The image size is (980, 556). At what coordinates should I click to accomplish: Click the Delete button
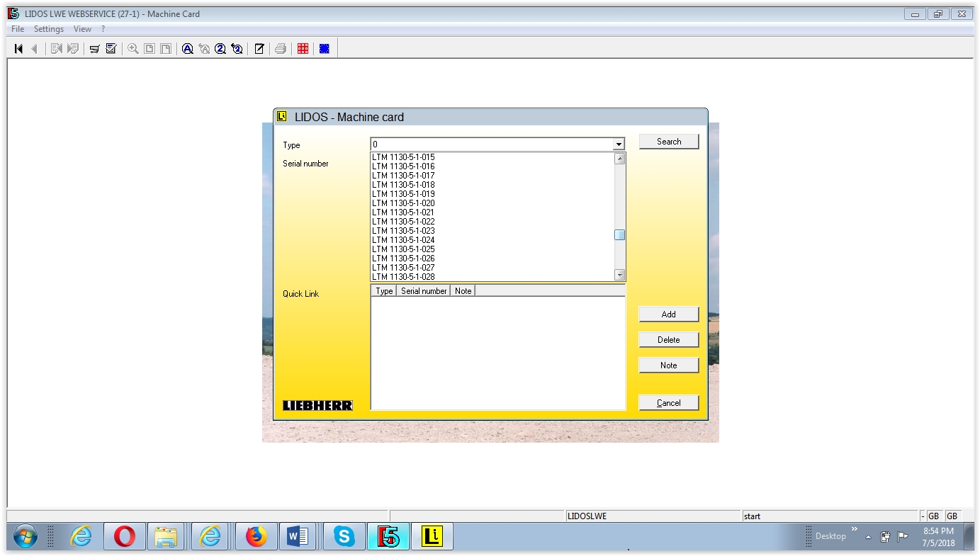click(x=669, y=340)
